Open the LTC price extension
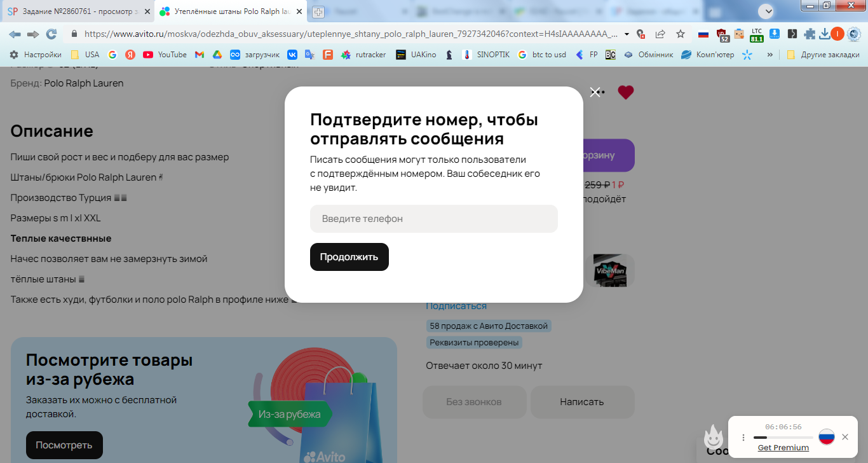This screenshot has width=868, height=463. (x=756, y=34)
